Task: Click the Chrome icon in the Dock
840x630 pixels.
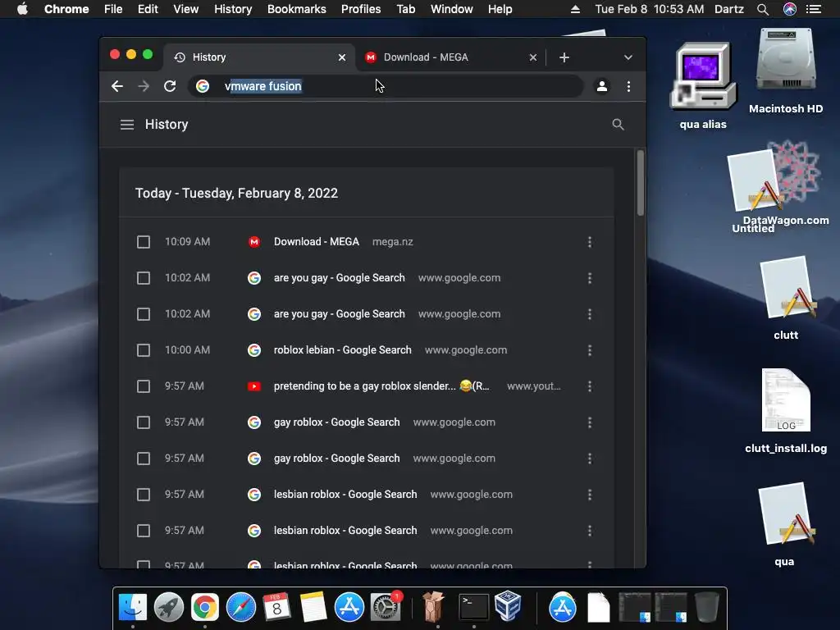Action: (x=204, y=607)
